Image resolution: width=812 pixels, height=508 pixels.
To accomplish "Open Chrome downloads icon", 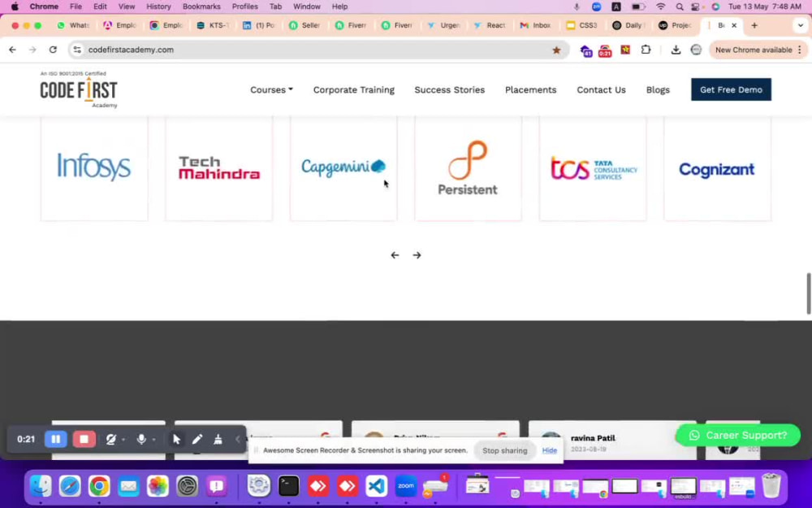I will (676, 50).
